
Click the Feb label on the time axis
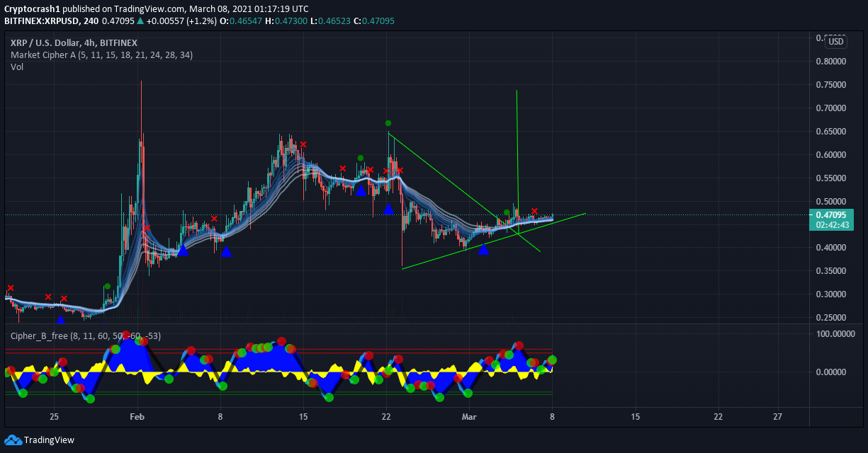[137, 416]
